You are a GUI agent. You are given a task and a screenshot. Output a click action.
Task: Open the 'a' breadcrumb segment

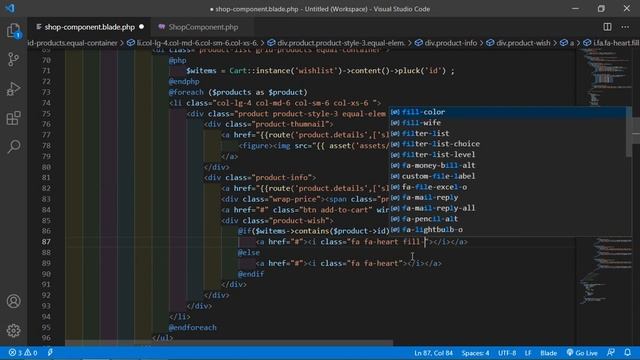click(x=567, y=43)
